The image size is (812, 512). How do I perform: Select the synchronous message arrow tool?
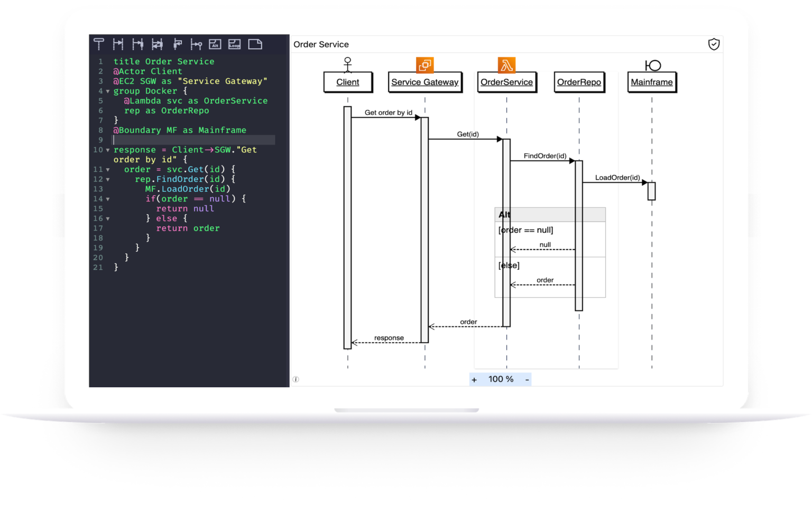click(118, 44)
